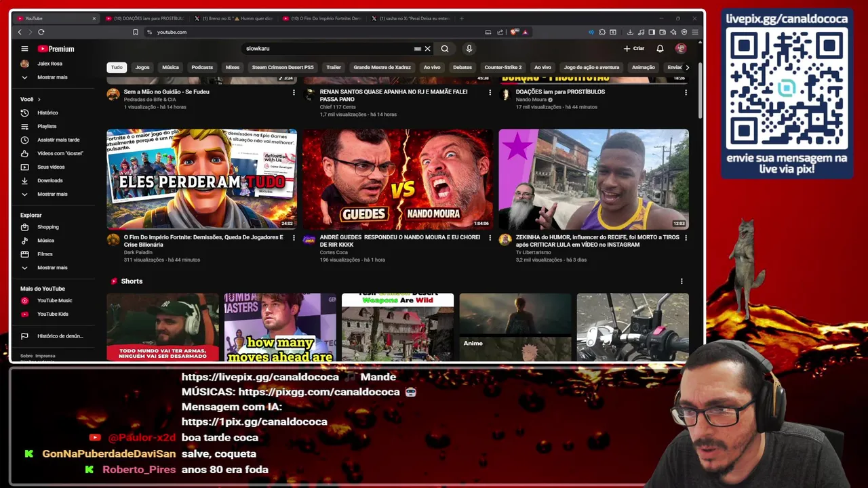Open the Tv Libertarismo channel link

pyautogui.click(x=533, y=252)
